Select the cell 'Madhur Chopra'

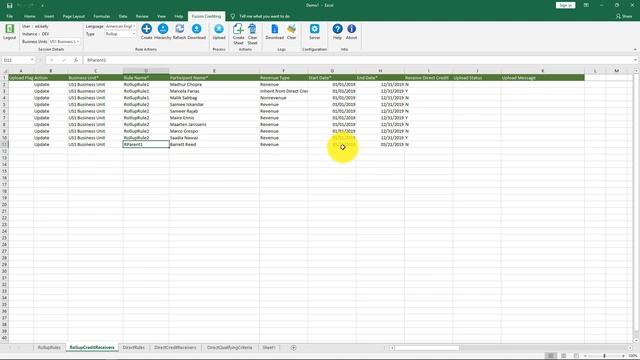point(214,84)
